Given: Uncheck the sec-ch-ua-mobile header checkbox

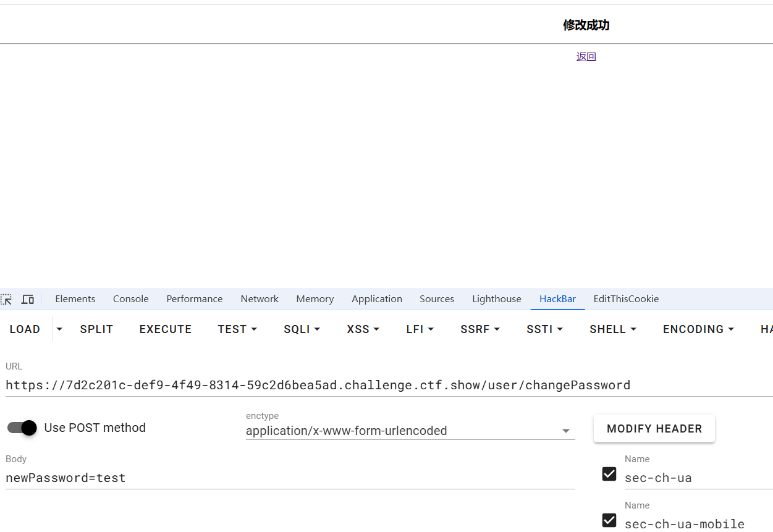Looking at the screenshot, I should click(x=609, y=520).
